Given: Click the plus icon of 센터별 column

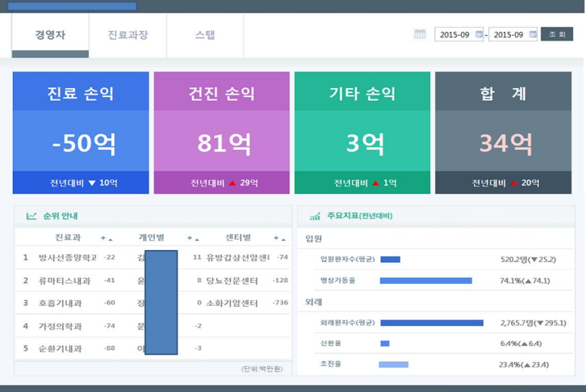Looking at the screenshot, I should (276, 238).
